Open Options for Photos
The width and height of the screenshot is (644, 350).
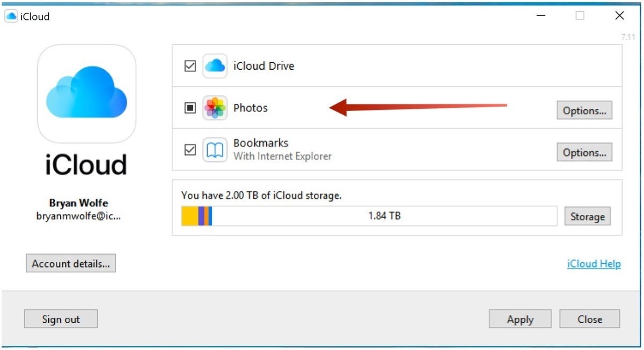(584, 110)
